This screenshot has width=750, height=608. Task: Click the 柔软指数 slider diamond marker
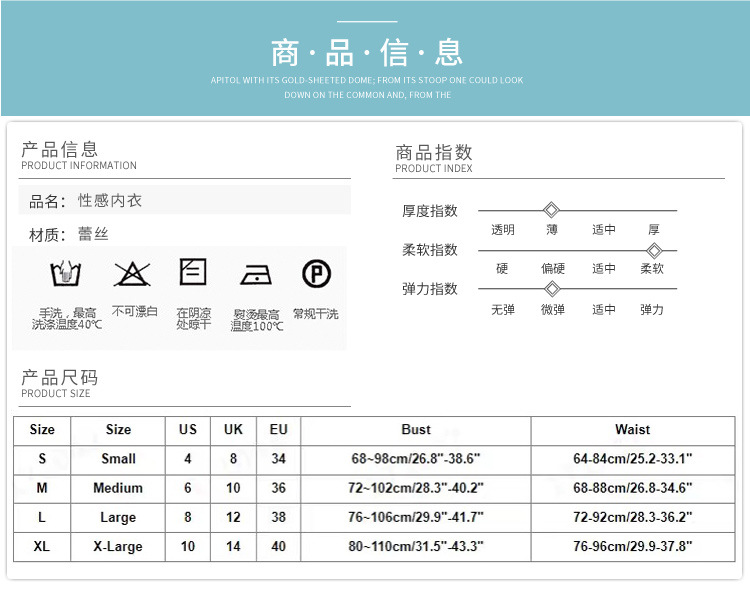[x=654, y=250]
